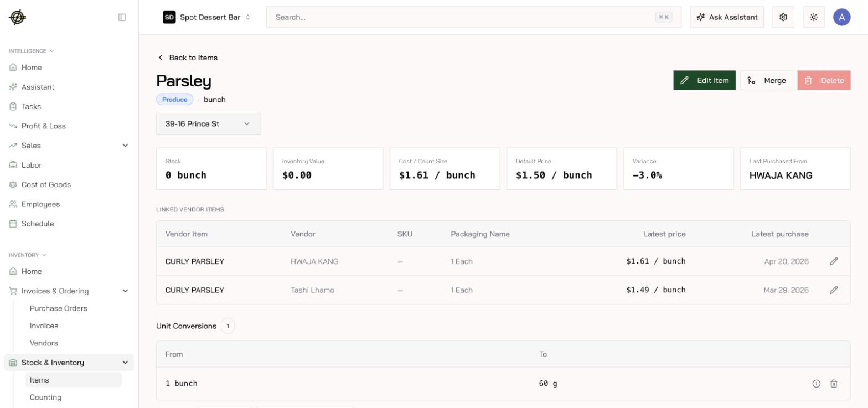Click Delete button

point(824,80)
